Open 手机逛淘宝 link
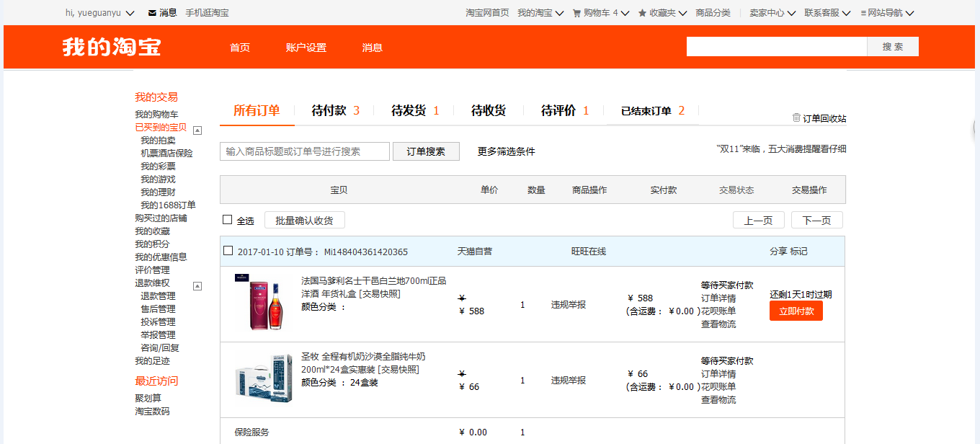The image size is (980, 444). tap(207, 13)
